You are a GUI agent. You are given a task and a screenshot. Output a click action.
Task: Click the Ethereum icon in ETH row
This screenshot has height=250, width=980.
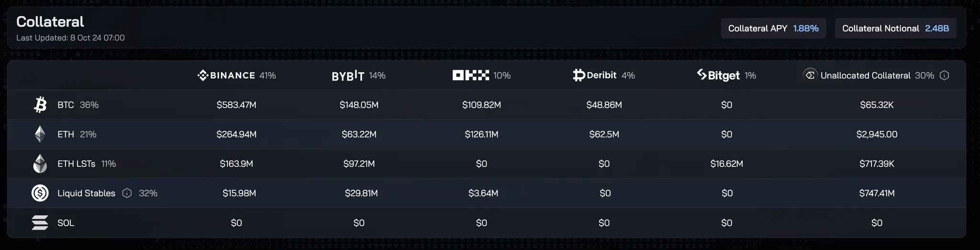pyautogui.click(x=40, y=134)
